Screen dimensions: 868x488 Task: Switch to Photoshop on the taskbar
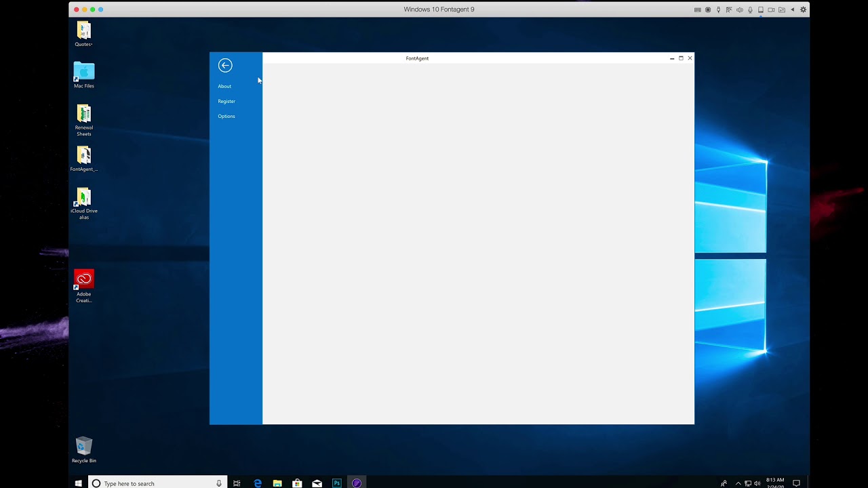pos(337,483)
